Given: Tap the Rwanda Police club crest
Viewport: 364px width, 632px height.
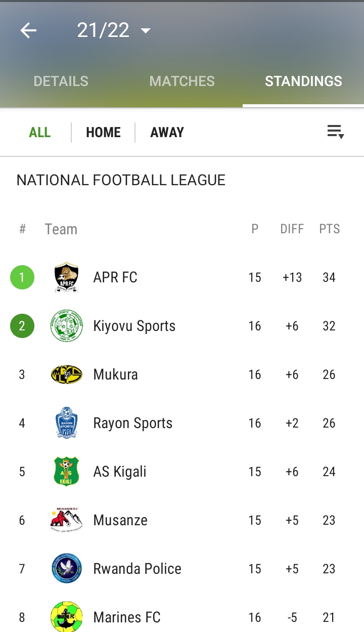Looking at the screenshot, I should 67,569.
